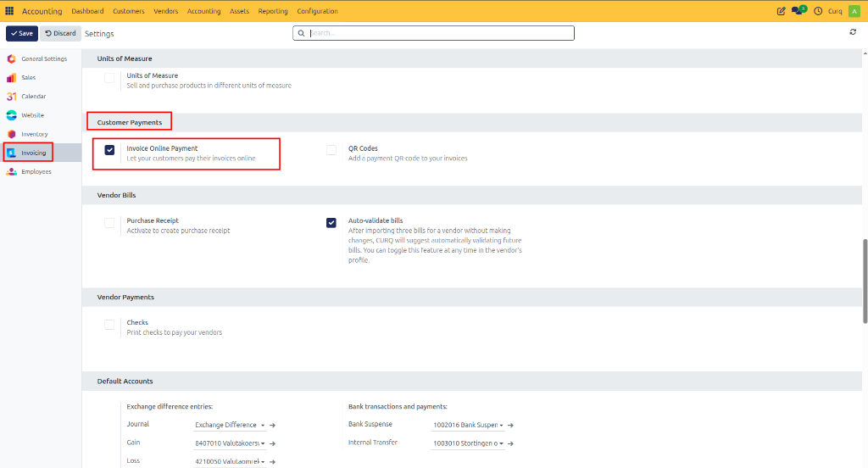This screenshot has width=868, height=468.
Task: Uncheck Invoice Online Payment checkbox
Action: point(109,150)
